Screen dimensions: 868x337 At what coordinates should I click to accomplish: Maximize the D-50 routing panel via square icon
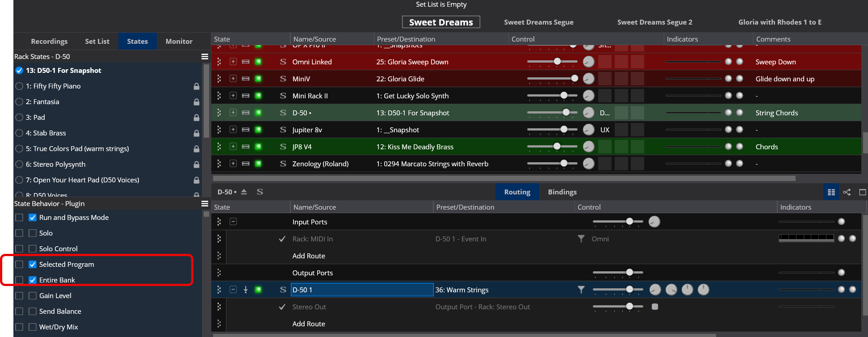pyautogui.click(x=863, y=192)
